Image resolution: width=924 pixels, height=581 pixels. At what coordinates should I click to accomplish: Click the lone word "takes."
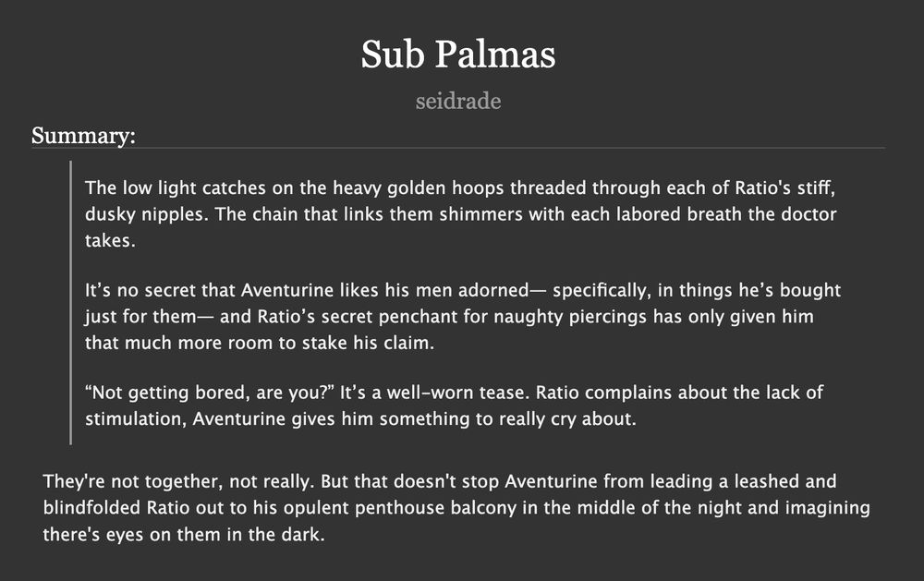pyautogui.click(x=110, y=240)
